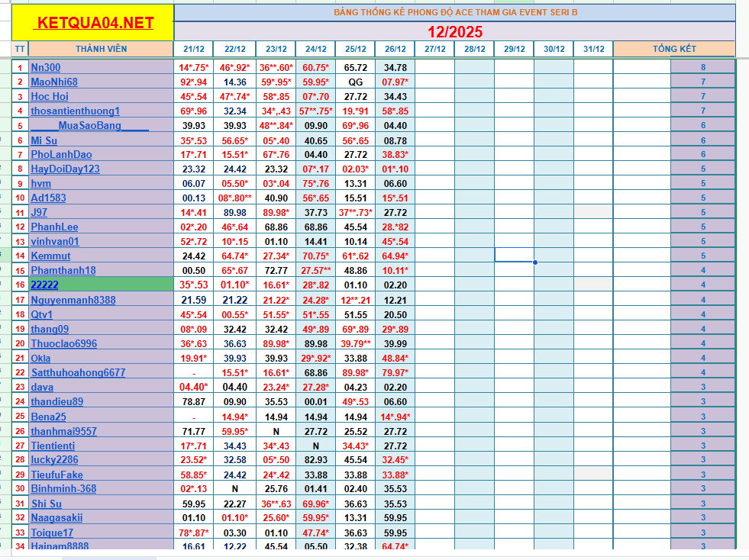
Task: Select the TT column header cell
Action: pos(20,49)
